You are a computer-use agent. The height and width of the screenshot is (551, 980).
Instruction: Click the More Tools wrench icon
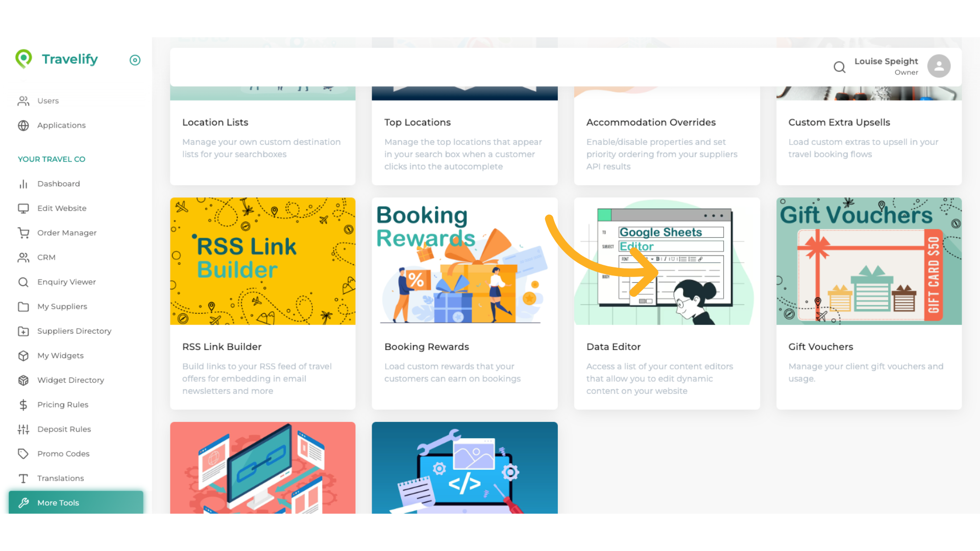[24, 503]
